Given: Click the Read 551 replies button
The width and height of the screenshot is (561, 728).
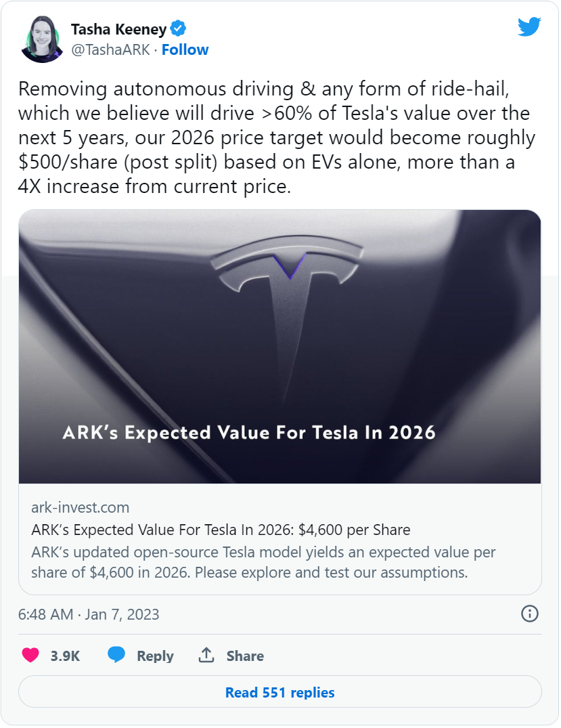Looking at the screenshot, I should click(x=280, y=693).
